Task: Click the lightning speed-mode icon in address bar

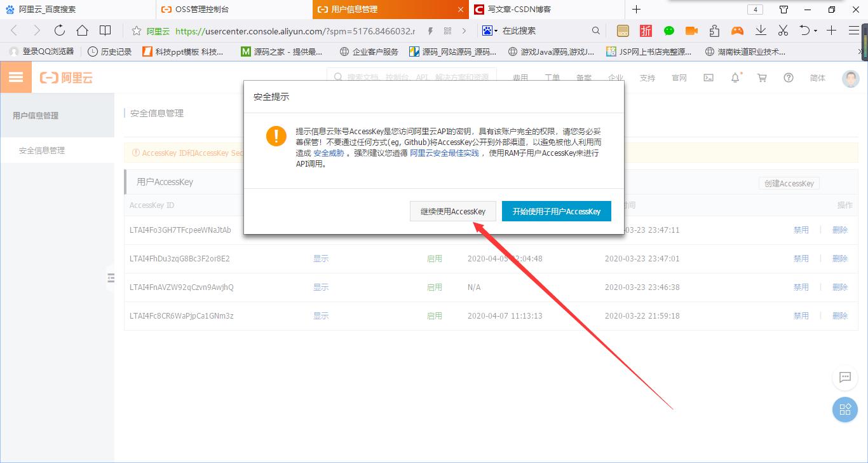Action: point(431,31)
